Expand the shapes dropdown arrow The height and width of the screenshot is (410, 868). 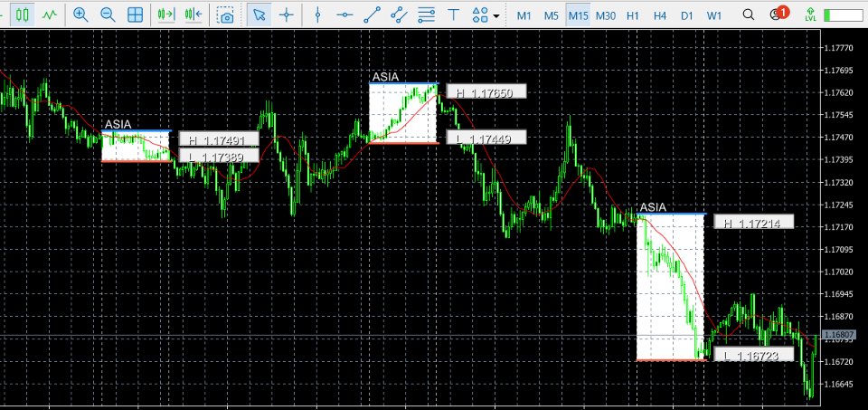[496, 15]
